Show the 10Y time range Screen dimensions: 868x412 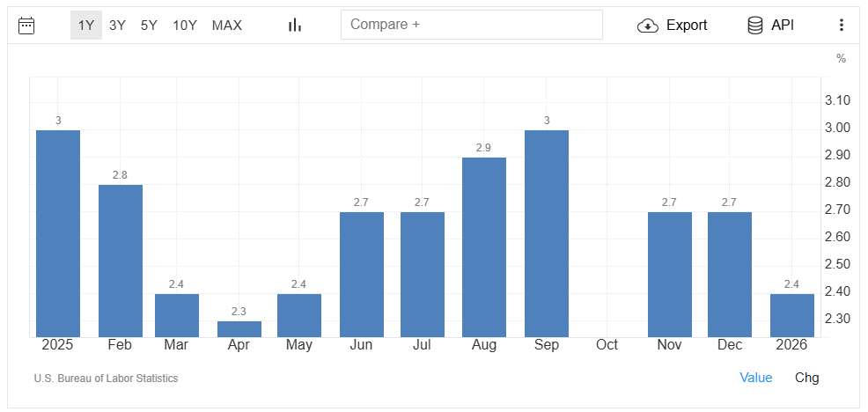[185, 25]
